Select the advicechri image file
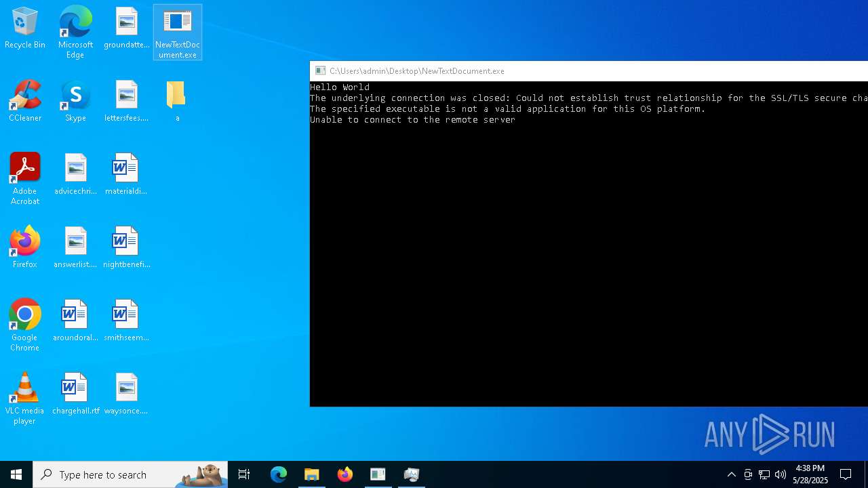Screen dimensions: 868x488 [76, 174]
